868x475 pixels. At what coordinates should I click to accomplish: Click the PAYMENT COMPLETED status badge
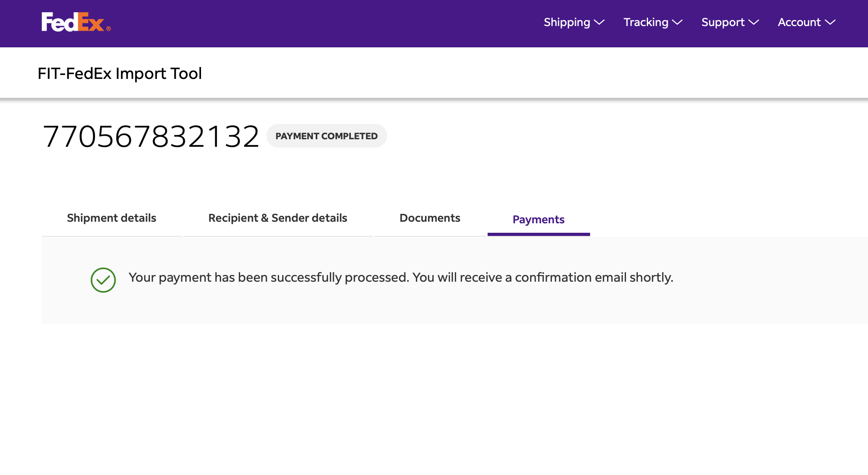326,136
